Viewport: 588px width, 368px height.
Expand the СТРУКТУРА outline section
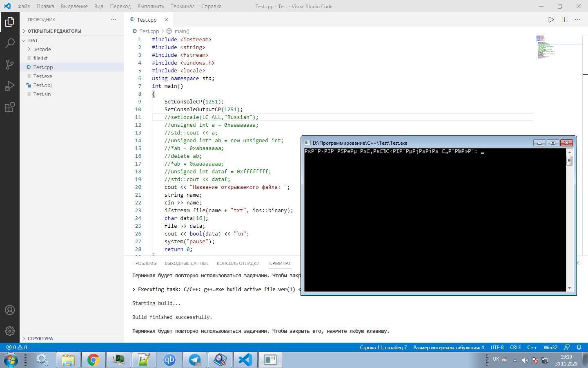tap(40, 339)
